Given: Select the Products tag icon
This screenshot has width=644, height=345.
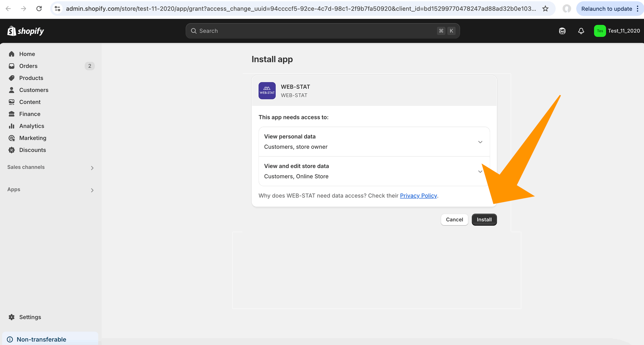Looking at the screenshot, I should [x=12, y=78].
